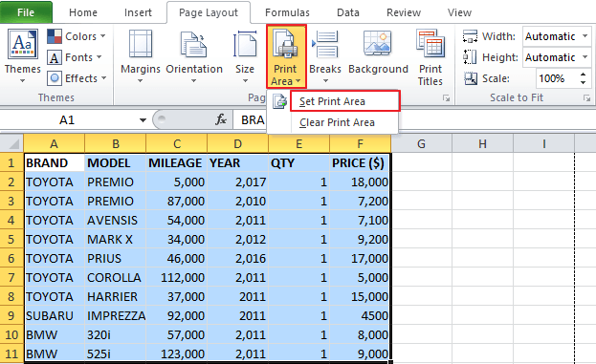Expand the Height Automatic dropdown
This screenshot has width=596, height=364.
pos(585,57)
